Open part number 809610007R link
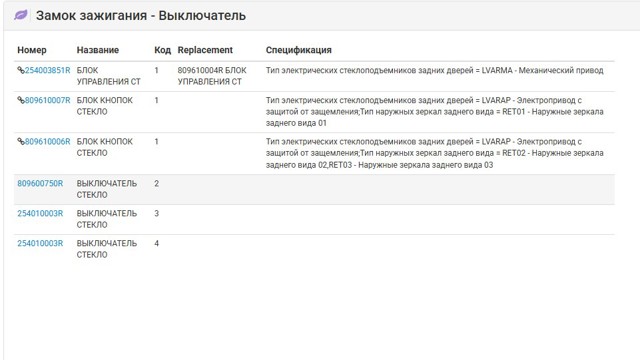The image size is (640, 360). tap(48, 100)
